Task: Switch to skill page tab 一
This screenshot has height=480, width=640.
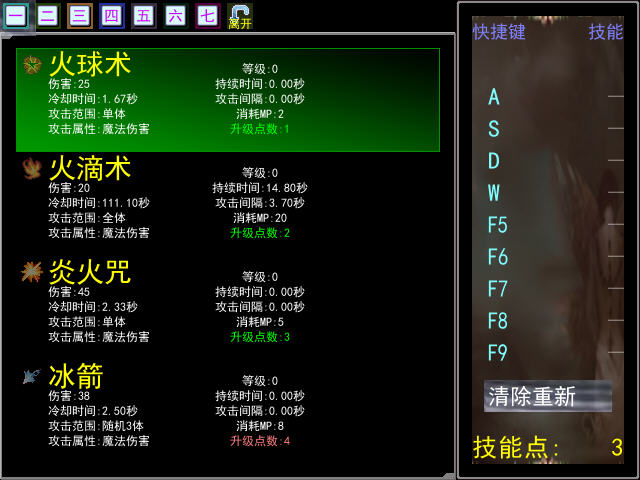Action: pyautogui.click(x=16, y=16)
